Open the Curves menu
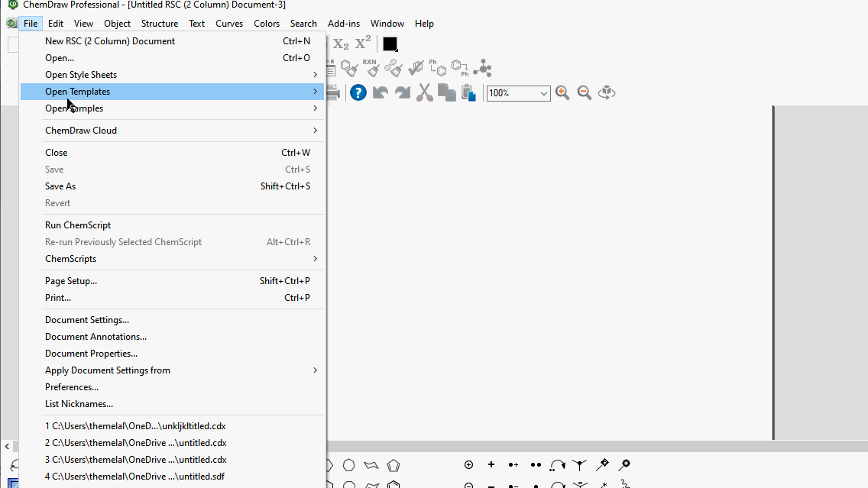The width and height of the screenshot is (868, 488). click(229, 23)
